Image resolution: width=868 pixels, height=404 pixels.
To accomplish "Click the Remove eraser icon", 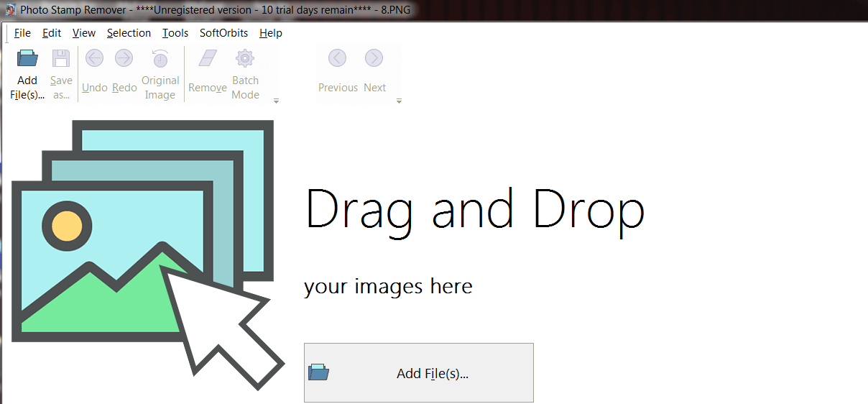I will pyautogui.click(x=208, y=58).
